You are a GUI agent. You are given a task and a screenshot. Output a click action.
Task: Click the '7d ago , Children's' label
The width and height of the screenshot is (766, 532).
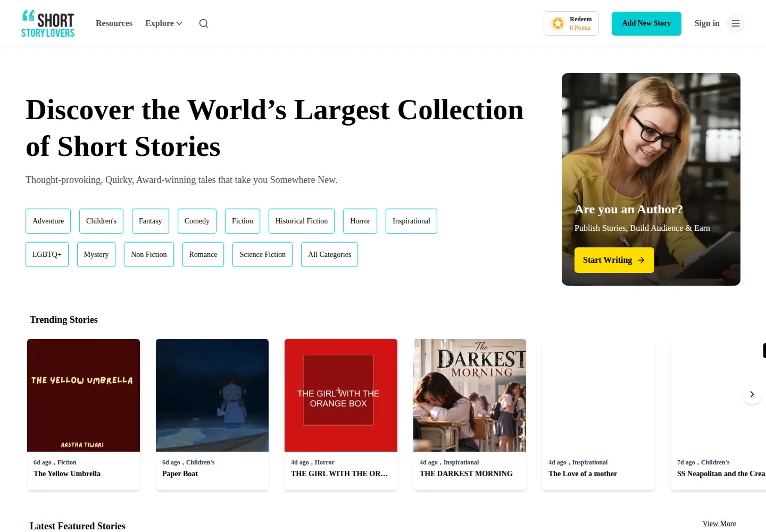703,462
